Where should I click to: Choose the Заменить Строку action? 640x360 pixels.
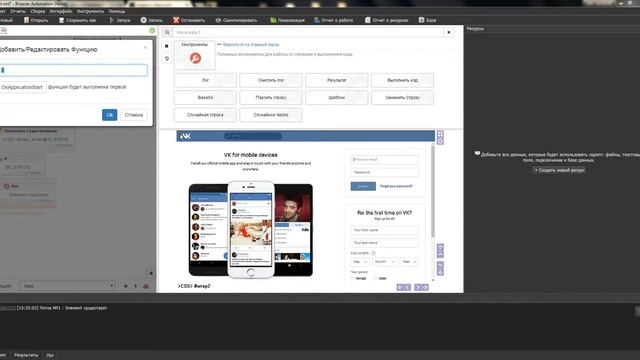[x=402, y=98]
